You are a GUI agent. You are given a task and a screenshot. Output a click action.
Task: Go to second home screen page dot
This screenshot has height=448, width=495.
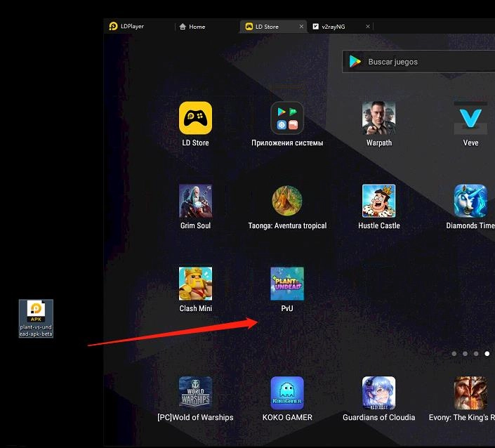pyautogui.click(x=465, y=354)
